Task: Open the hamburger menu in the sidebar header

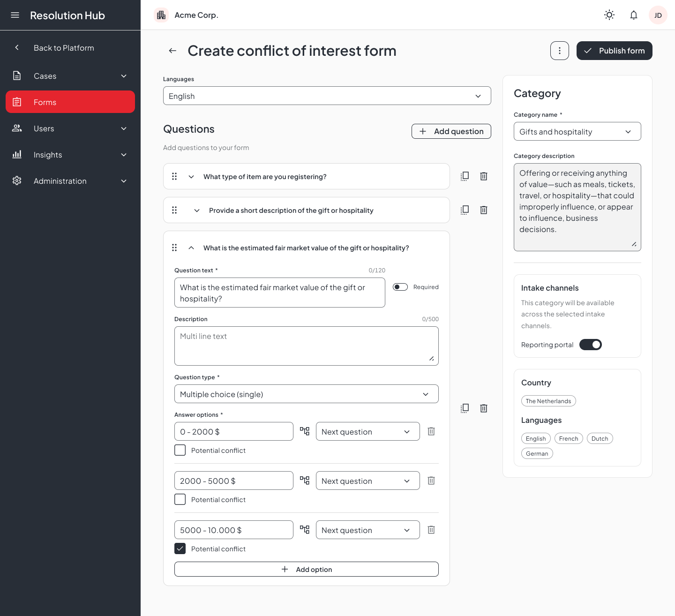Action: (15, 15)
